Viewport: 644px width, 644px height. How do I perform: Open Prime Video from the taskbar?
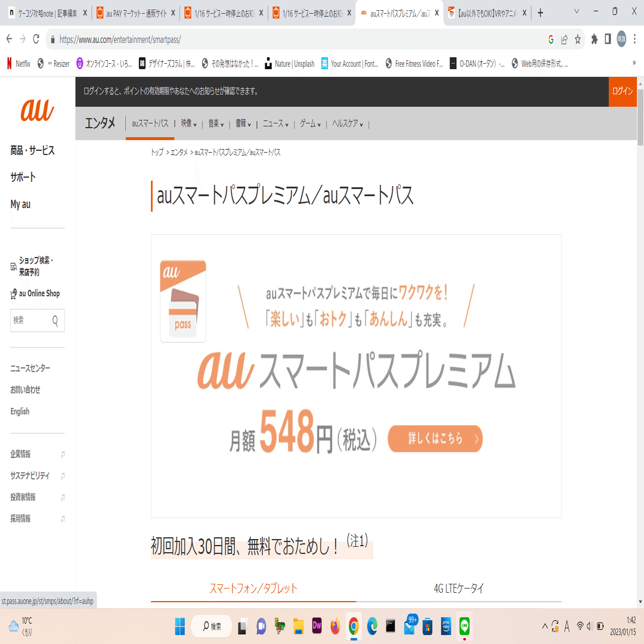(x=445, y=626)
